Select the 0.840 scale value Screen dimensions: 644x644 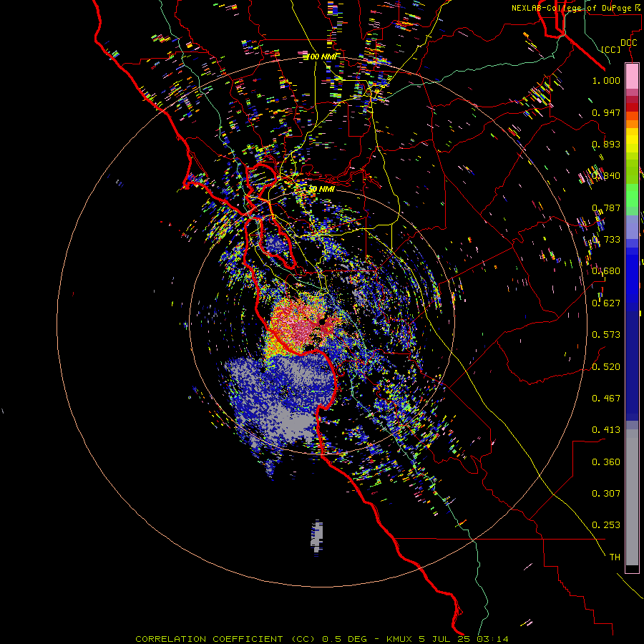tap(606, 176)
